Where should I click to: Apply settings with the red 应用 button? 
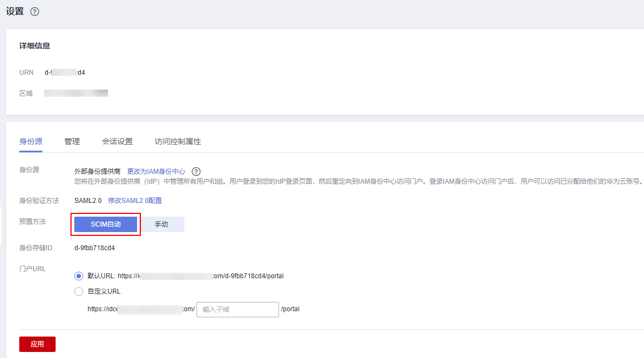[x=37, y=344]
